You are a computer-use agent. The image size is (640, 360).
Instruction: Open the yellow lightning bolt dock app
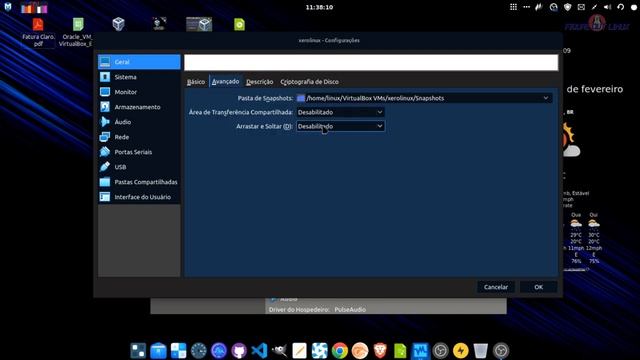(460, 351)
